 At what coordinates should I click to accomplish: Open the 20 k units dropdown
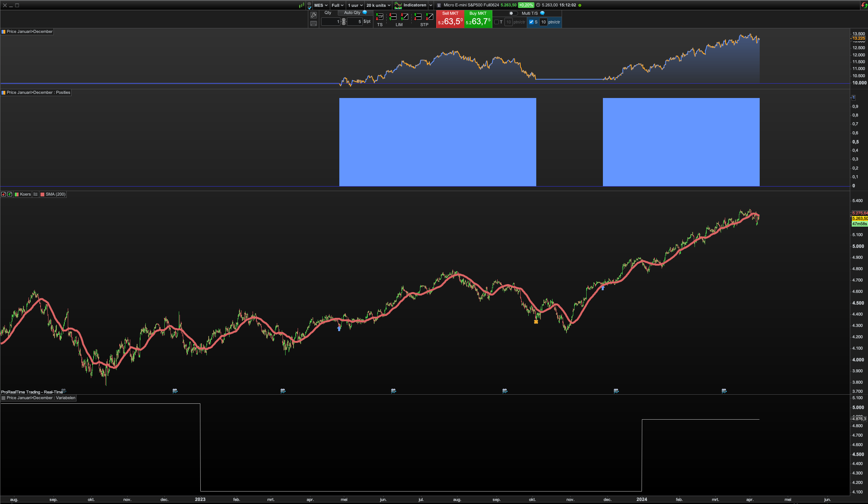tap(378, 5)
